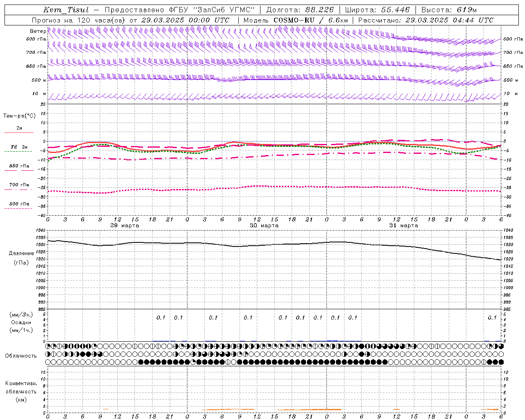Click '500 гПа' in the temperature legend
Image resolution: width=525 pixels, height=420 pixels.
click(19, 204)
